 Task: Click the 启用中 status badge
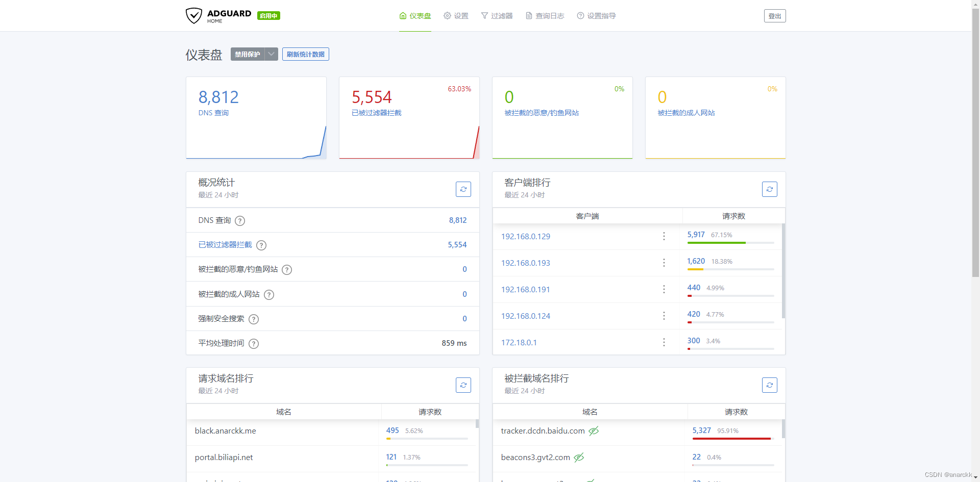(268, 16)
